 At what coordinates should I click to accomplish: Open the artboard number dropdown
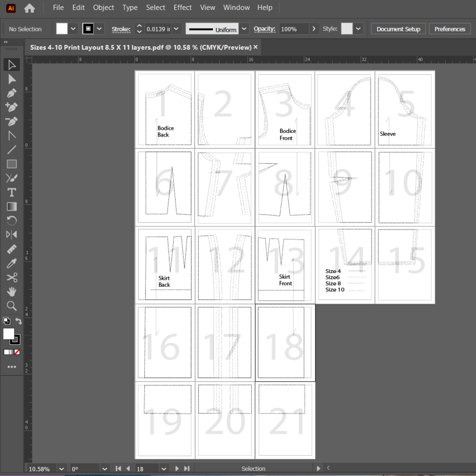tap(164, 469)
